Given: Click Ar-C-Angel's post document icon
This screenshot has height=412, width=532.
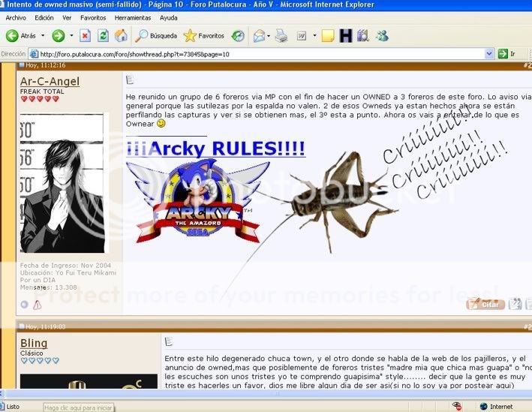Looking at the screenshot, I should coord(130,80).
